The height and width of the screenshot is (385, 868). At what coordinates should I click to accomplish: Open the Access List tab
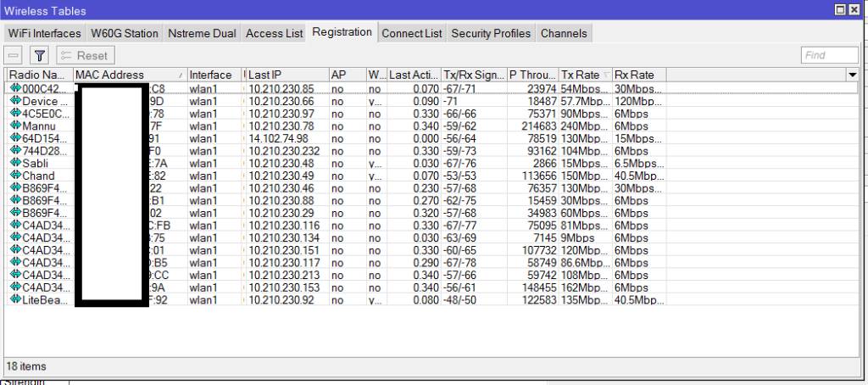[x=274, y=33]
